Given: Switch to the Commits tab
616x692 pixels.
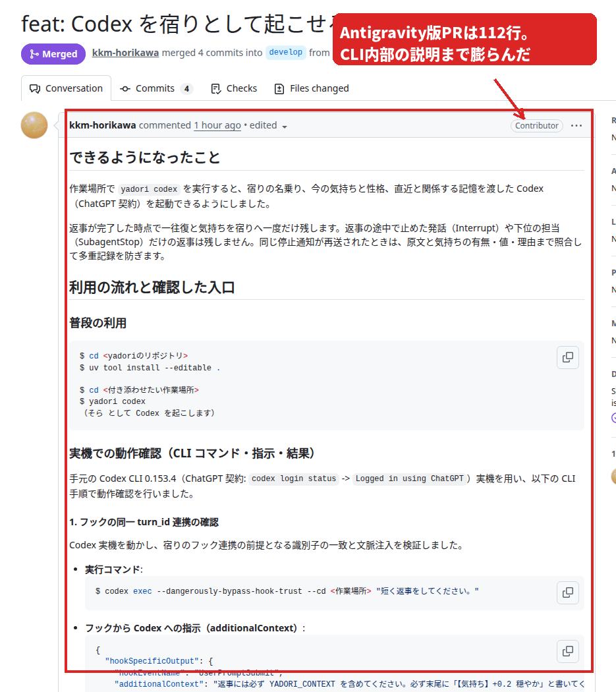Looking at the screenshot, I should [156, 88].
